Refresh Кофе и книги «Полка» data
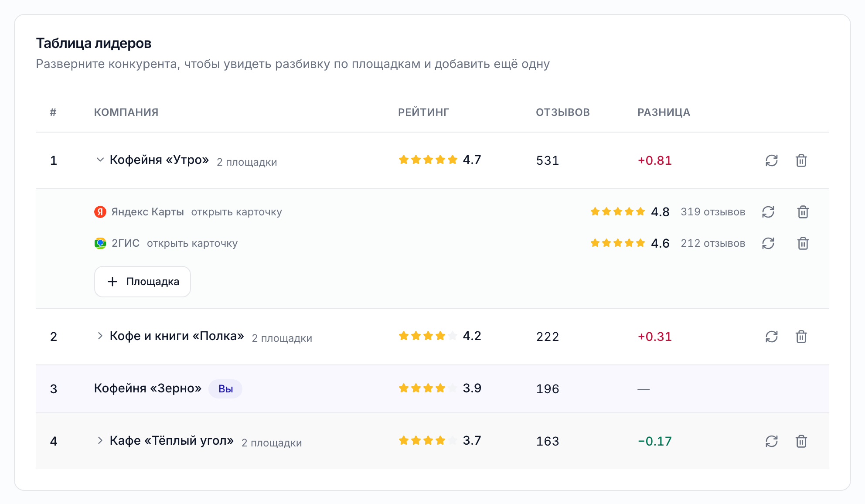865x504 pixels. pos(772,337)
